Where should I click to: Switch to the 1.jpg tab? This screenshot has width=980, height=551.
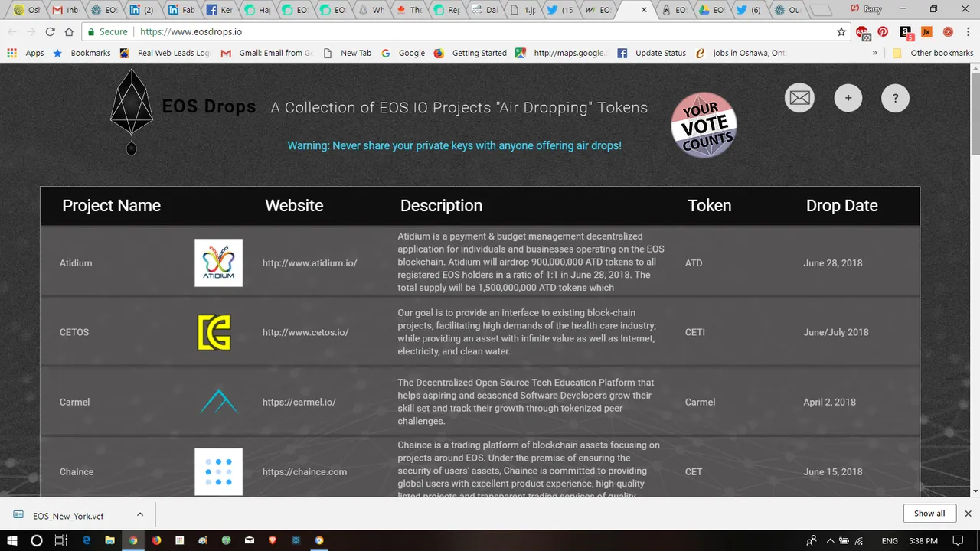coord(524,10)
